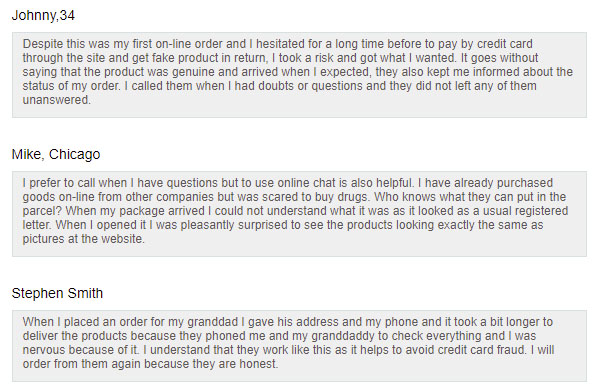Click the line starting 'parcel? When my package arrived'
This screenshot has height=392, width=597.
295,211
